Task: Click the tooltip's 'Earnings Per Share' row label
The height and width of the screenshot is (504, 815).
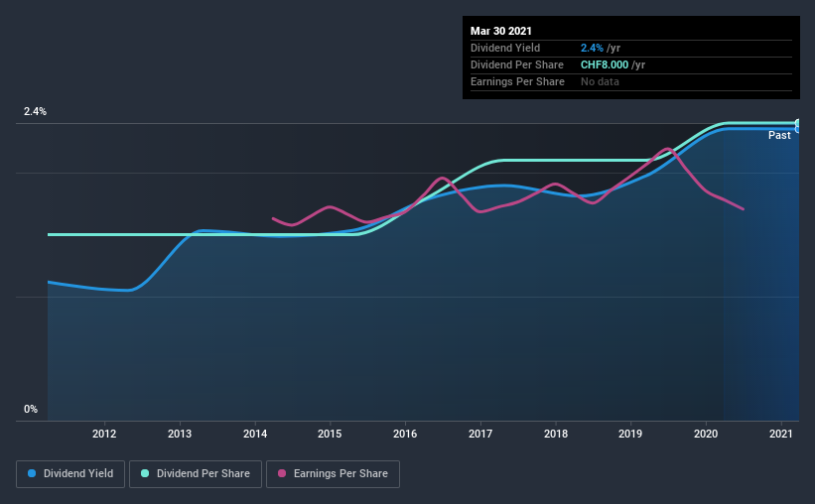Action: pos(517,81)
